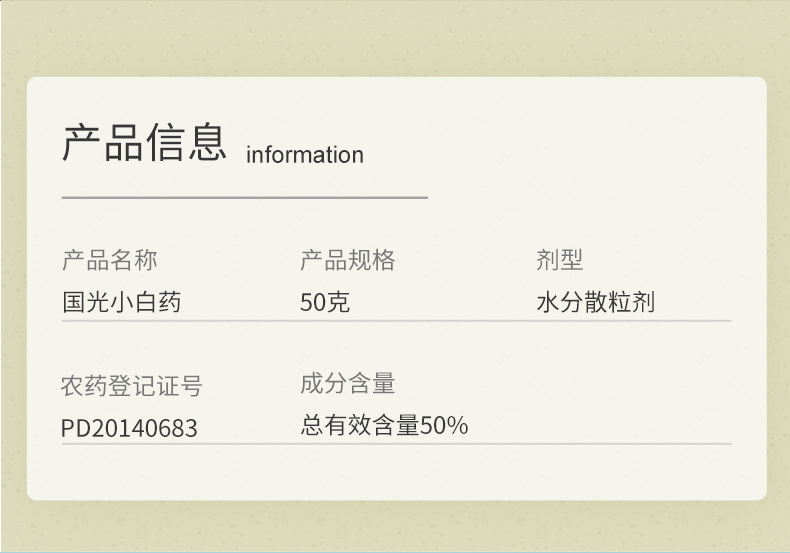Select the 剂型 label

click(560, 260)
